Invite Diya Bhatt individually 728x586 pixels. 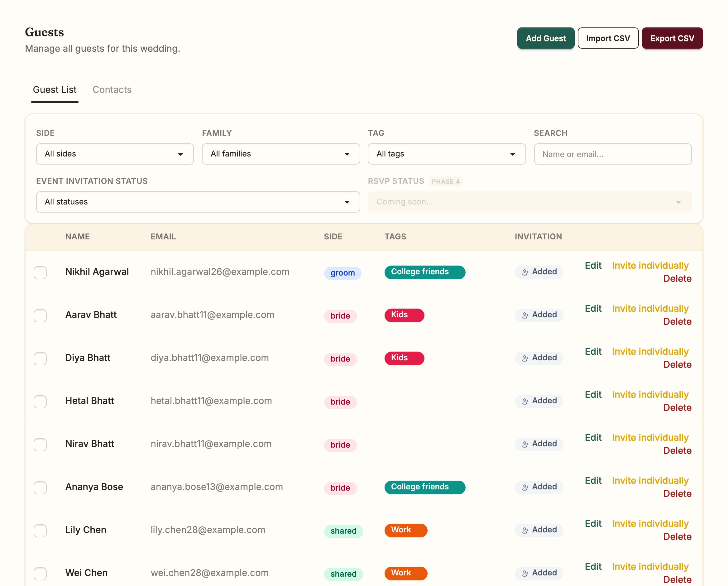point(650,352)
